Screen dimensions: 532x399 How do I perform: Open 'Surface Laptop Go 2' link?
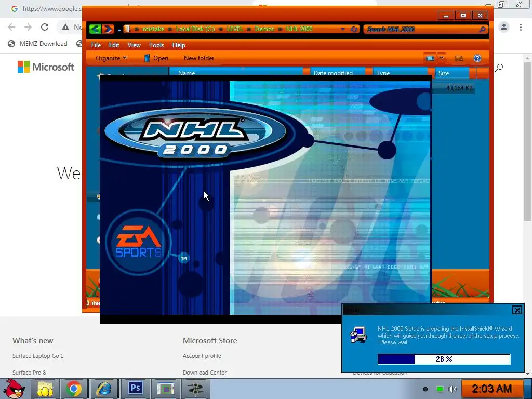38,356
